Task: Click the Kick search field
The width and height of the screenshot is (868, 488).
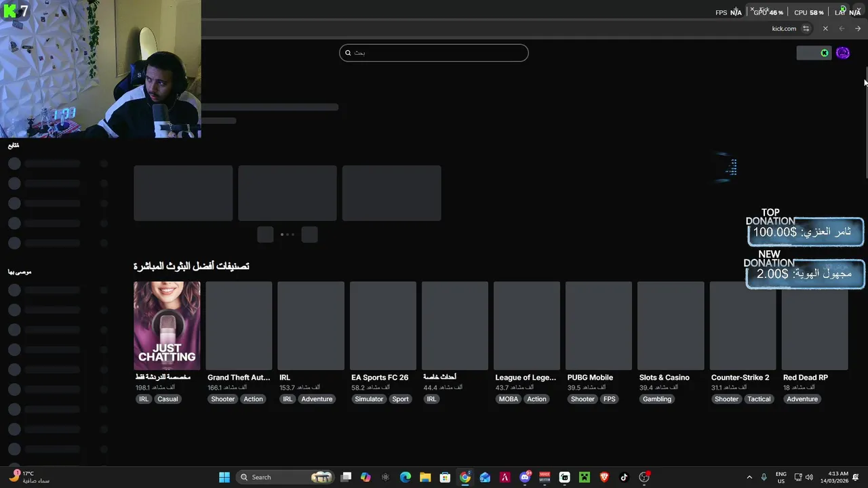Action: pyautogui.click(x=434, y=53)
